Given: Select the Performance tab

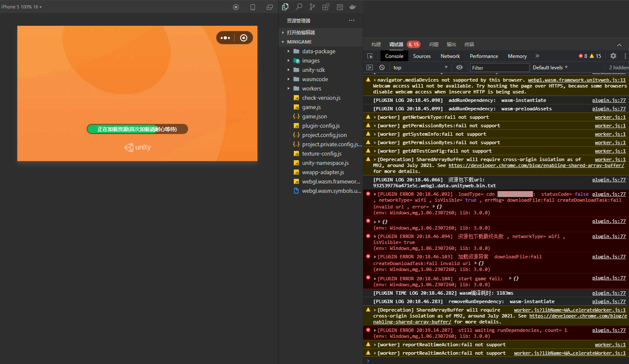Looking at the screenshot, I should (x=484, y=56).
